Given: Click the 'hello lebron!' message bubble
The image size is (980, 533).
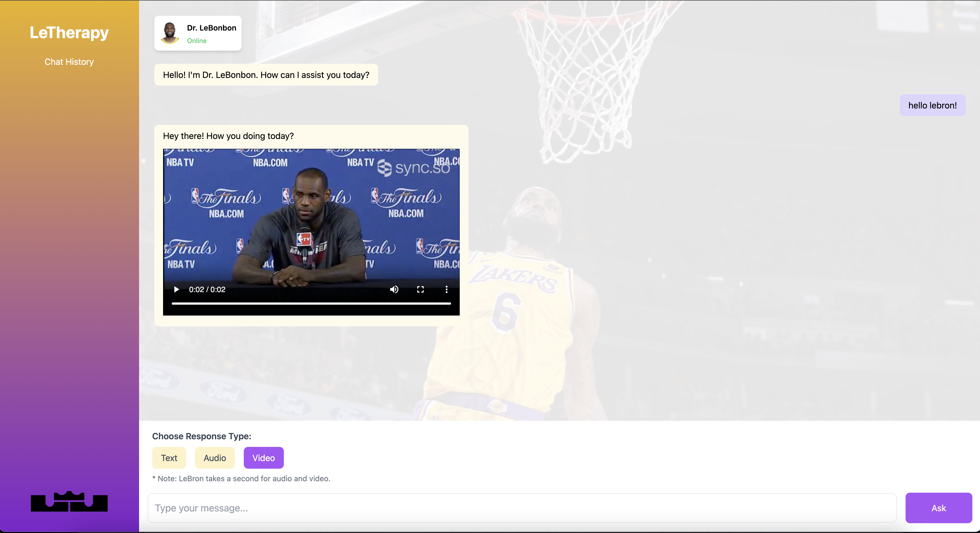Looking at the screenshot, I should pyautogui.click(x=932, y=105).
